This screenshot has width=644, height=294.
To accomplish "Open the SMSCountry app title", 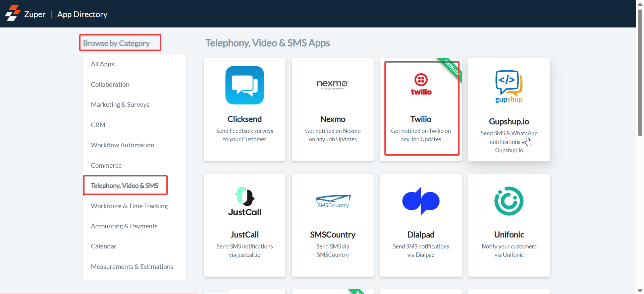I will [333, 235].
